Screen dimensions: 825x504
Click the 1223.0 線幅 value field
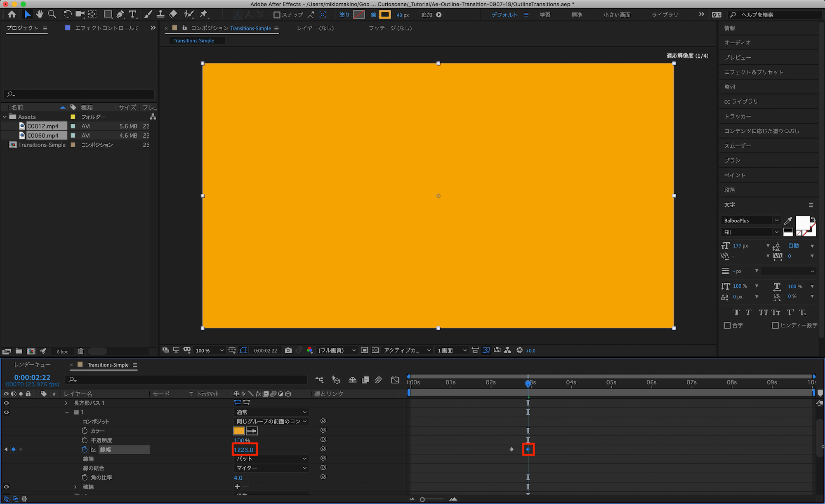tap(244, 450)
